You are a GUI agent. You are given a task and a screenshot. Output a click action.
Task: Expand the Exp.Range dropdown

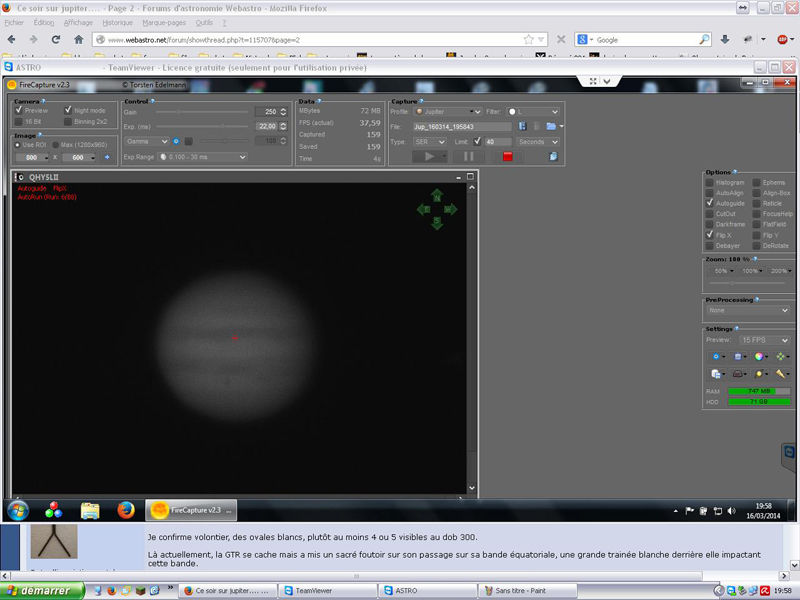pos(203,157)
